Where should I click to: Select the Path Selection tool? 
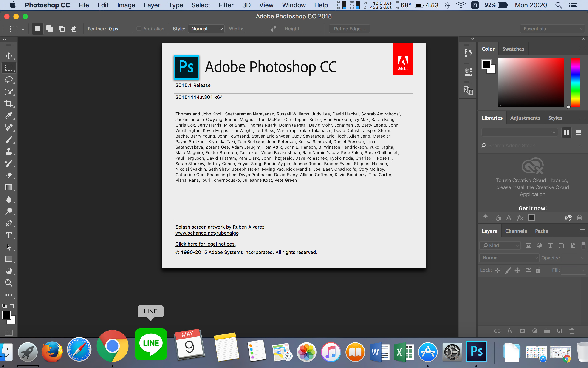[9, 247]
